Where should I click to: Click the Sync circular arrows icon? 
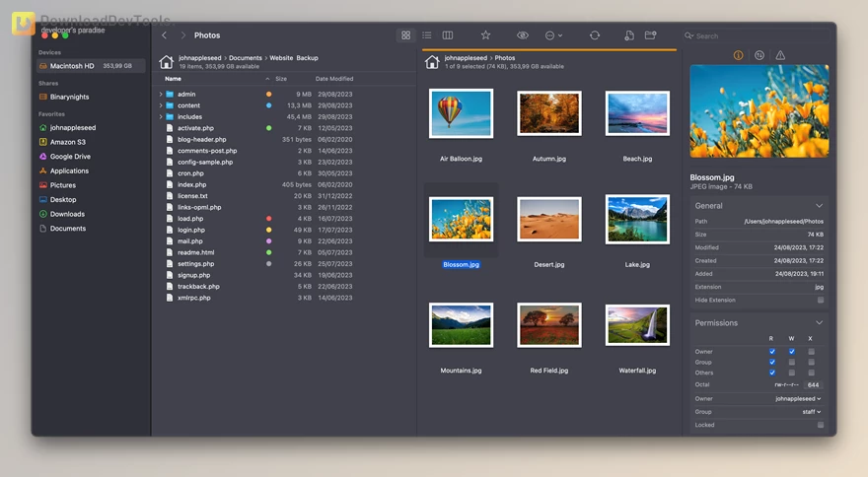click(595, 35)
